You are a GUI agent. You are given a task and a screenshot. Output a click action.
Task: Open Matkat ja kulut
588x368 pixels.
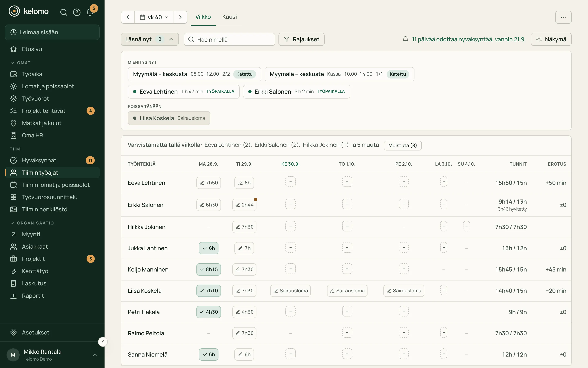pyautogui.click(x=52, y=123)
